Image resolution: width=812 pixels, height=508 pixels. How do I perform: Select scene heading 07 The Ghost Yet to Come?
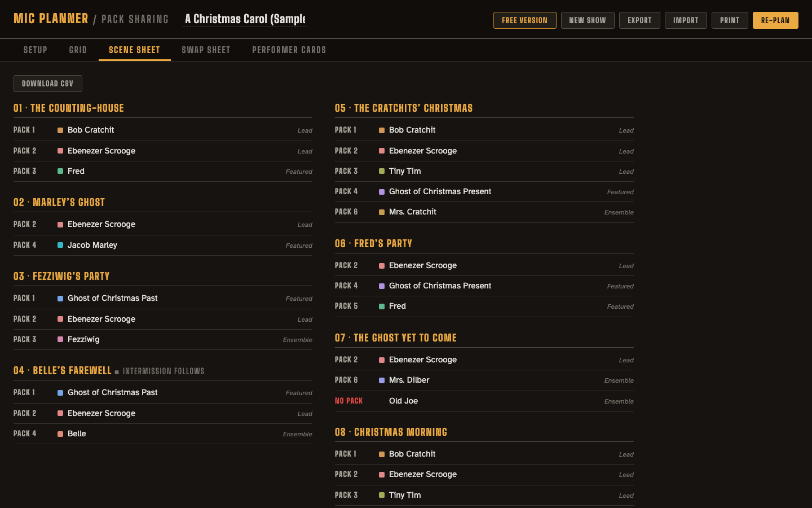click(396, 338)
